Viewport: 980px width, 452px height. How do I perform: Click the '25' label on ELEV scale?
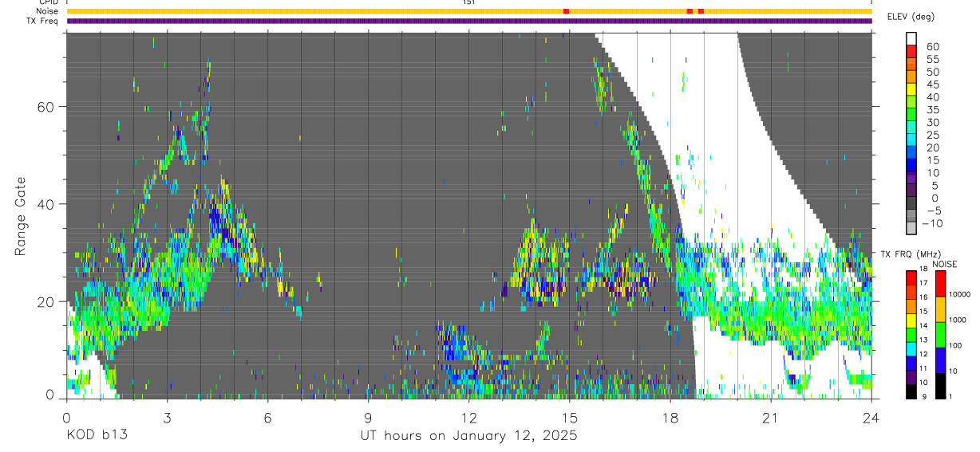933,136
